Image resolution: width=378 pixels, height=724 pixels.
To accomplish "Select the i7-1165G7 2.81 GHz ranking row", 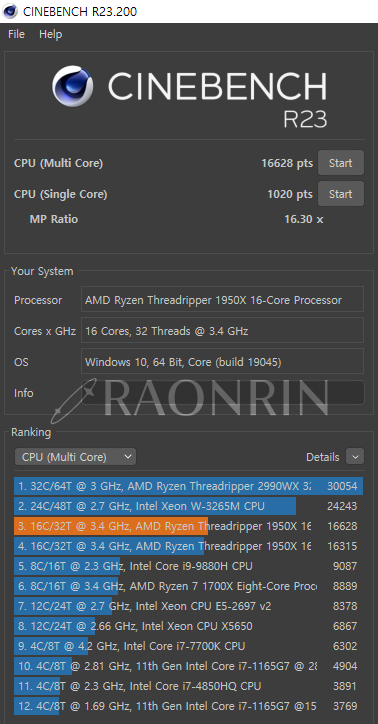I will (x=188, y=666).
